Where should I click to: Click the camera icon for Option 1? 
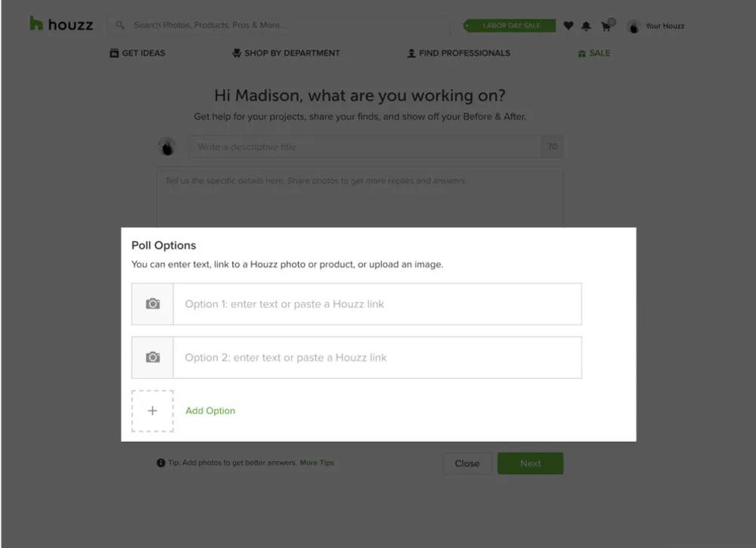pyautogui.click(x=153, y=304)
